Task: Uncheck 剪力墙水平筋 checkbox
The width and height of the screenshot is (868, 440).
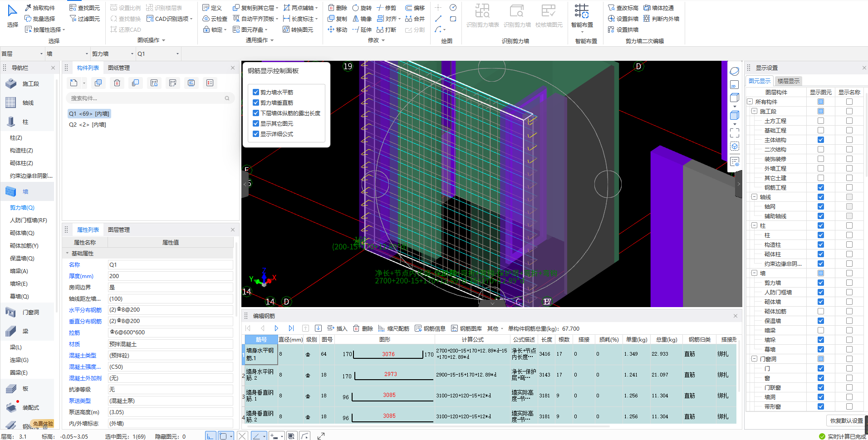Action: point(256,92)
